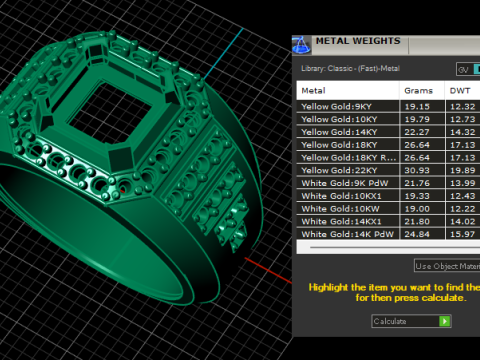The height and width of the screenshot is (360, 480).
Task: Select the Yellow Gold:18KY row
Action: coord(388,145)
